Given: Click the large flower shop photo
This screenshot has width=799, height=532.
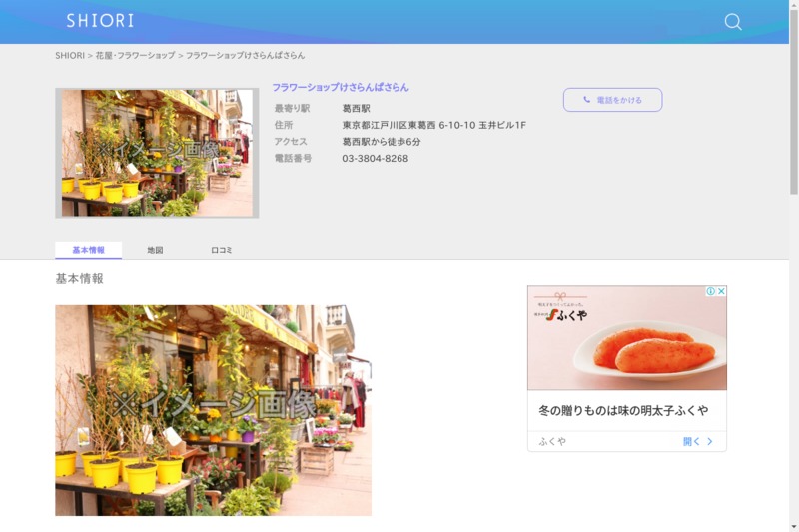Looking at the screenshot, I should pos(213,410).
